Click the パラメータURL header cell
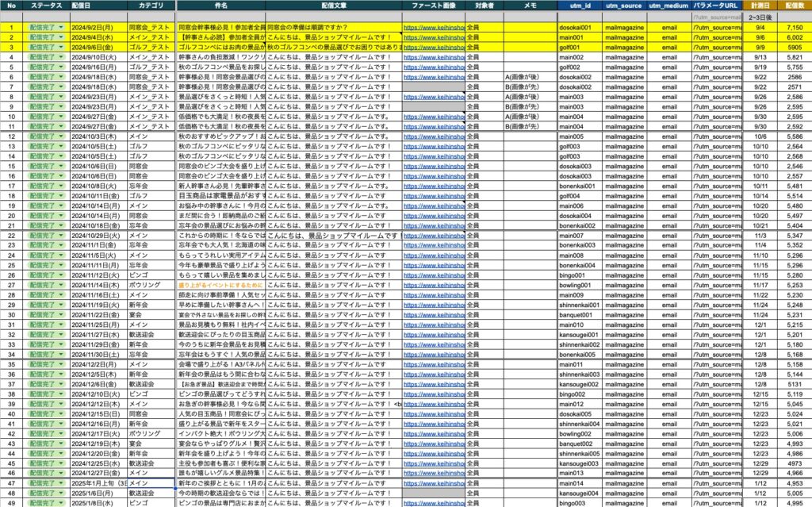 [716, 6]
